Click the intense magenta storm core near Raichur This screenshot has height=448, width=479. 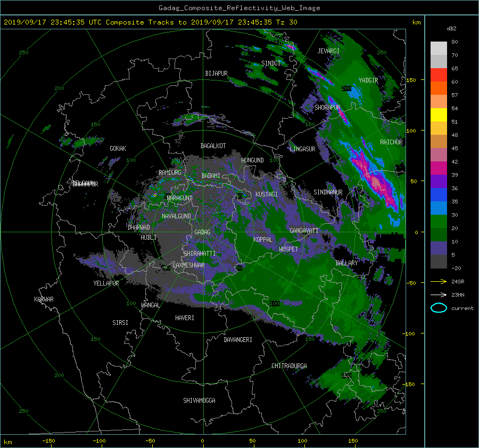pos(376,182)
